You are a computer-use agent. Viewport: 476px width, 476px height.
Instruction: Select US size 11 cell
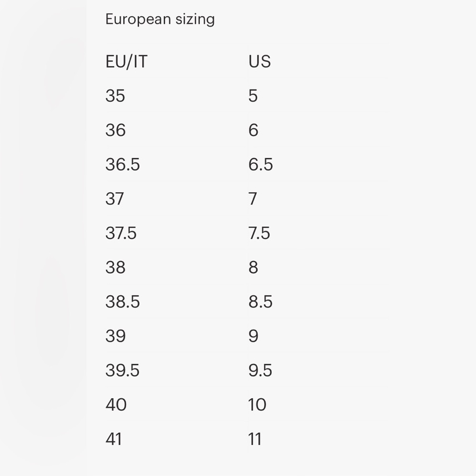255,438
